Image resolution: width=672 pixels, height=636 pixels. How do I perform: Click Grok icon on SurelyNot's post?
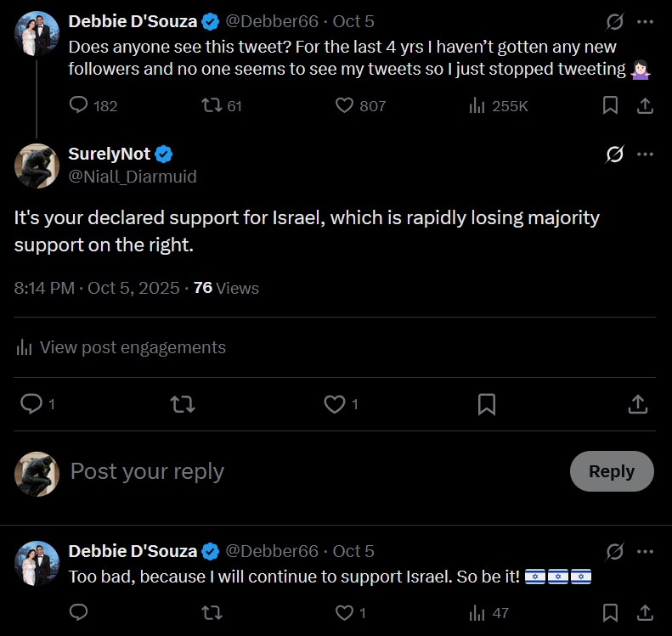click(614, 155)
